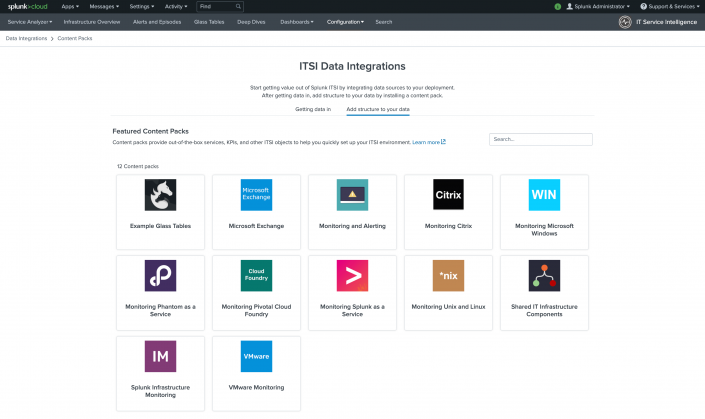The height and width of the screenshot is (419, 705).
Task: Click the splunk>cloud logo
Action: click(x=27, y=7)
